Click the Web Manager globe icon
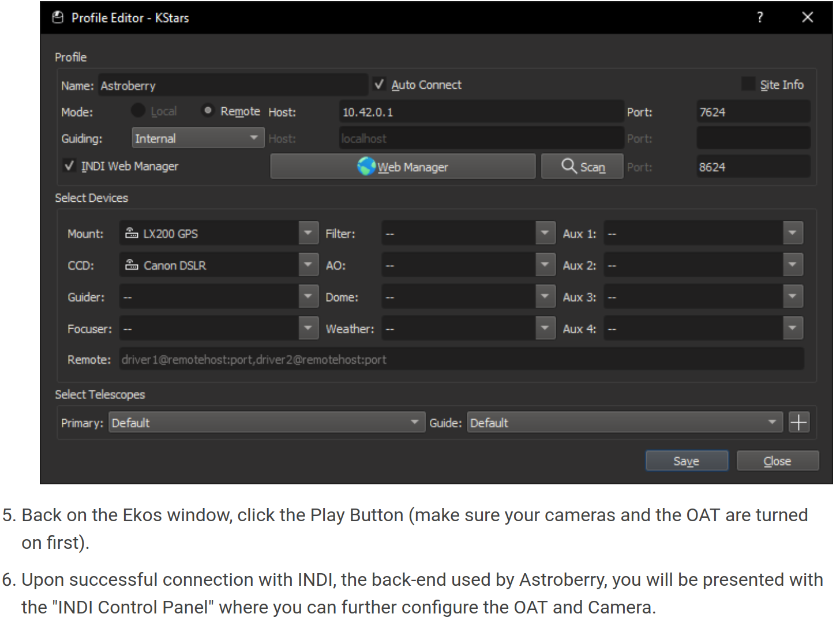 click(366, 167)
